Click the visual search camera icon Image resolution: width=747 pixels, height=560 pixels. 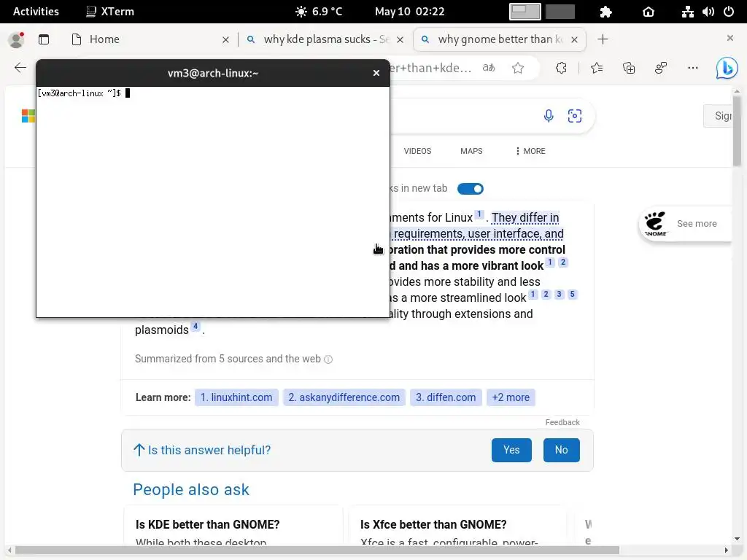pyautogui.click(x=575, y=116)
